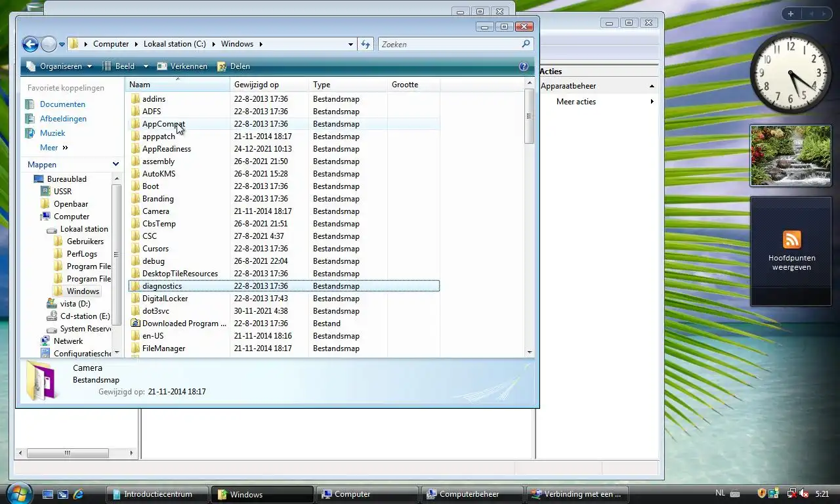Select Openbaar in the folder tree
This screenshot has width=840, height=504.
(71, 204)
